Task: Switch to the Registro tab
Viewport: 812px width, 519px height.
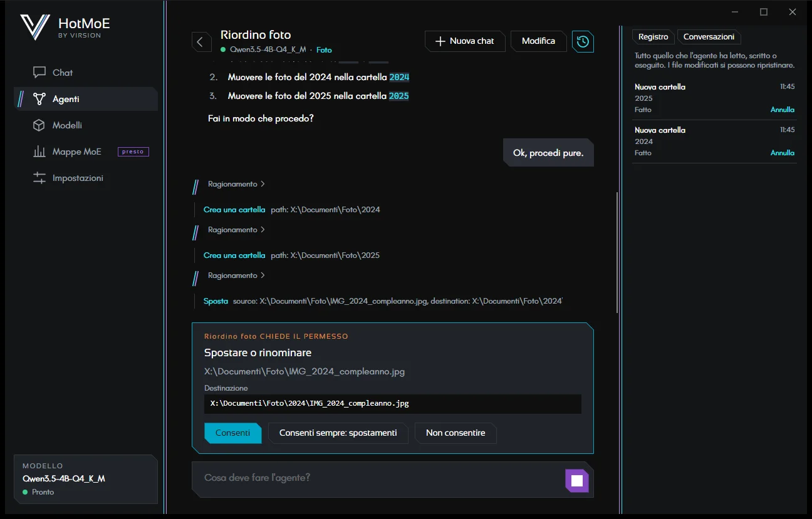Action: click(x=653, y=37)
